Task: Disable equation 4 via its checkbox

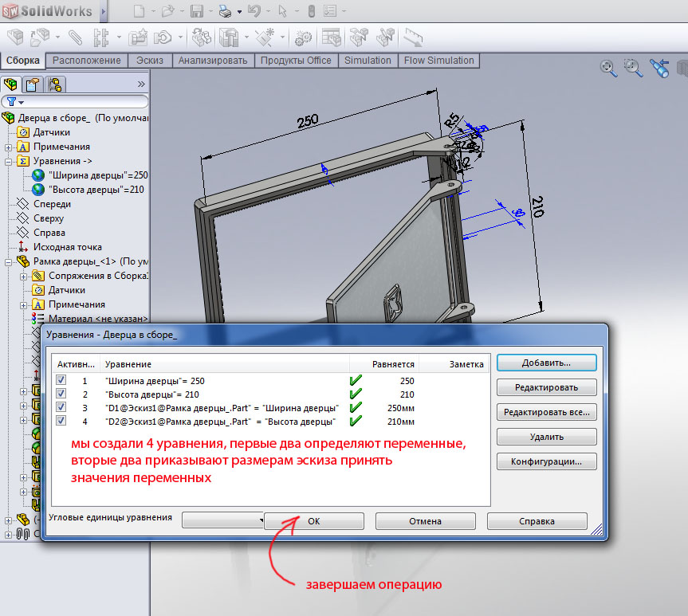Action: (61, 421)
